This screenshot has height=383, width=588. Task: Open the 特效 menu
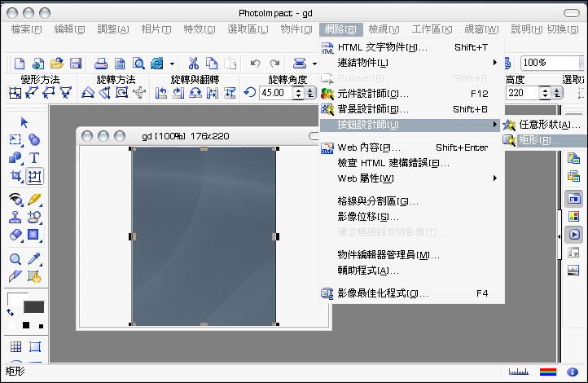pos(200,29)
